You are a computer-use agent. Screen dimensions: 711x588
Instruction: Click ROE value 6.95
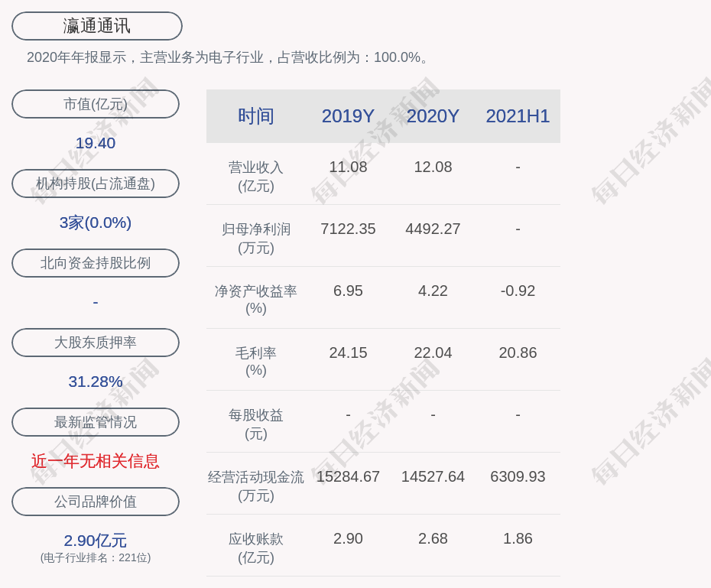[348, 291]
